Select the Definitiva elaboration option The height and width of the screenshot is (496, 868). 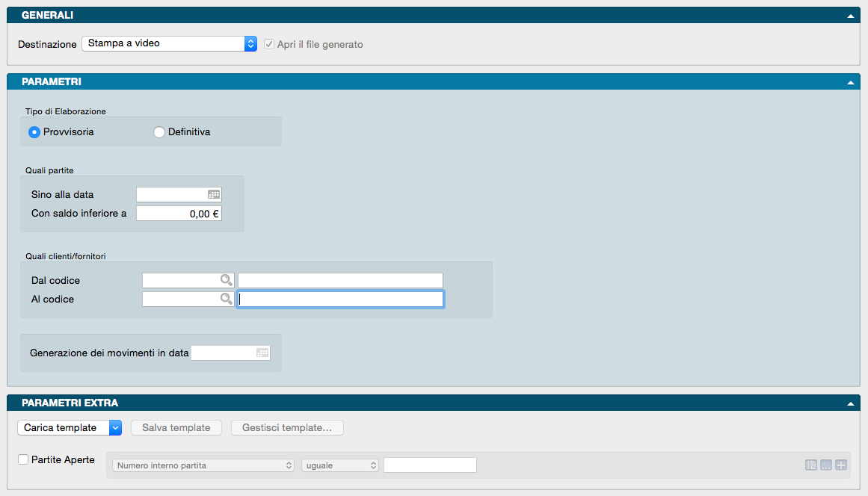tap(159, 132)
